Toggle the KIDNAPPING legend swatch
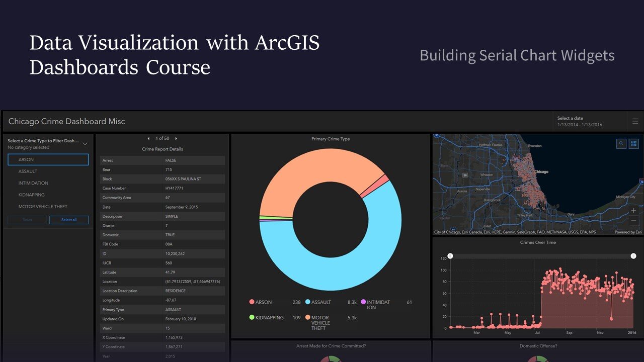644x362 pixels. click(252, 318)
